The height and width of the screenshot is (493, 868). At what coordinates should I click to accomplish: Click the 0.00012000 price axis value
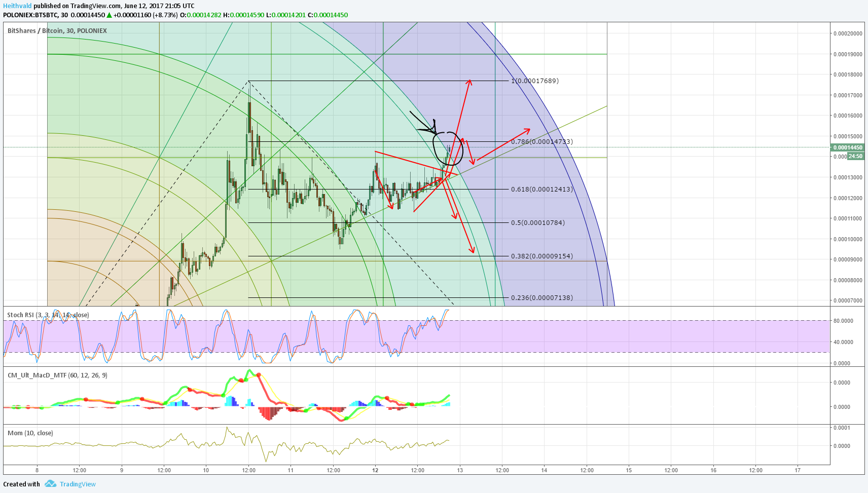[848, 198]
